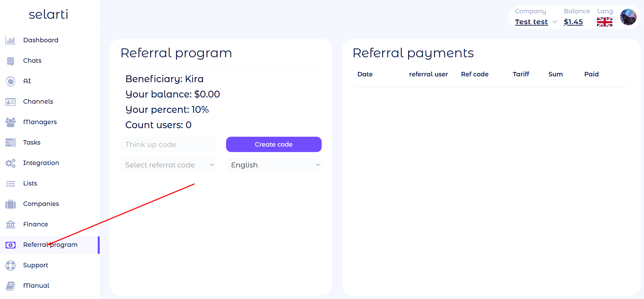Open the Lists menu item

(30, 183)
